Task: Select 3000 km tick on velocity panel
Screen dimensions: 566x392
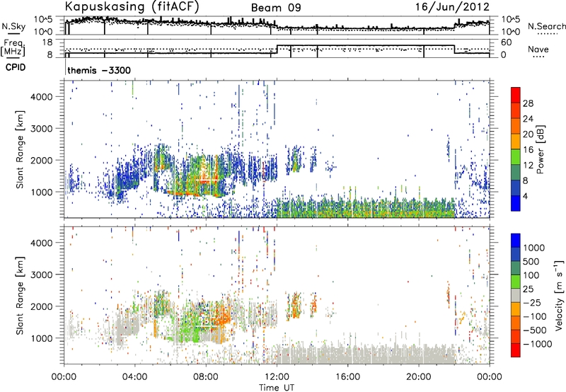Action: click(42, 275)
